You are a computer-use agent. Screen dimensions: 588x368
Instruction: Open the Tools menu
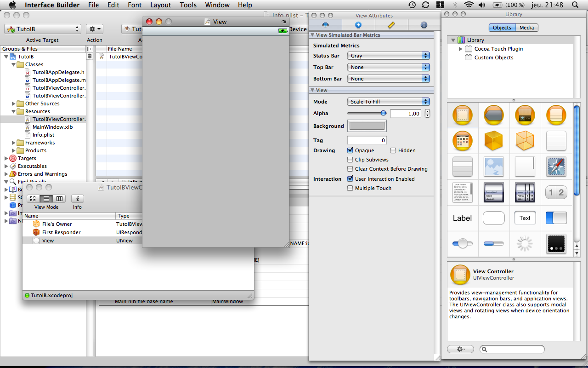coord(188,5)
